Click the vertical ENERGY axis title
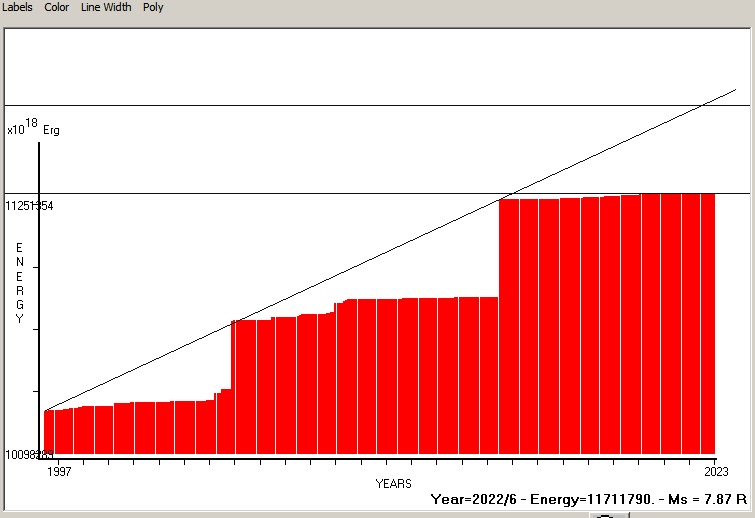This screenshot has height=518, width=755. point(19,283)
